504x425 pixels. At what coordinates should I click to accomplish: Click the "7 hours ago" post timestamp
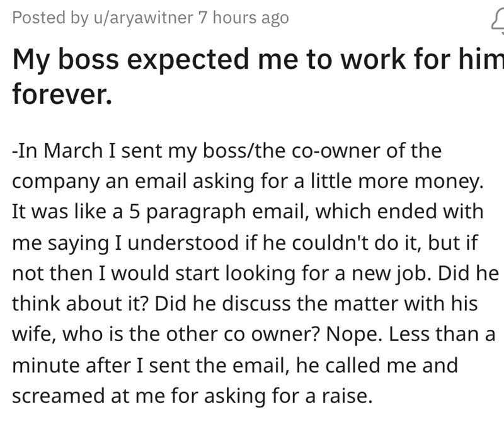click(x=243, y=18)
